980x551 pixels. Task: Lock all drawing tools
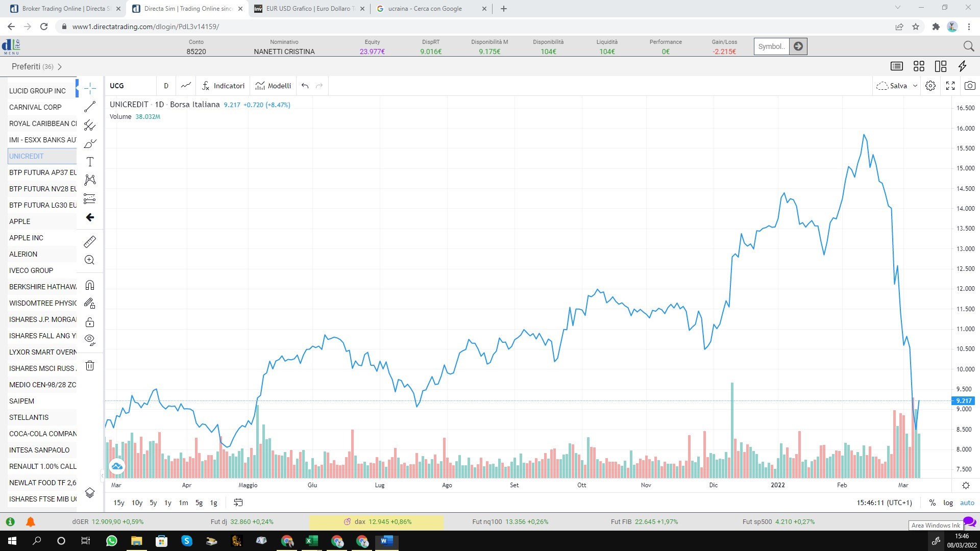pyautogui.click(x=90, y=322)
